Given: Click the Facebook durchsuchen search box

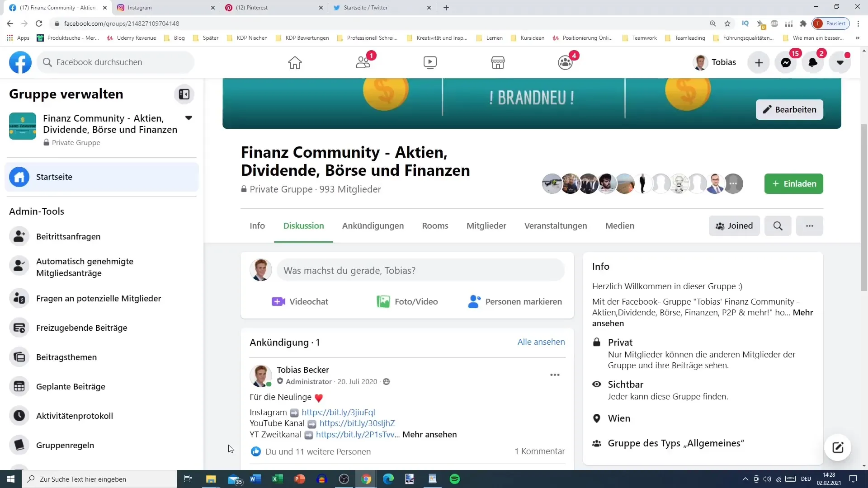Looking at the screenshot, I should (x=116, y=62).
